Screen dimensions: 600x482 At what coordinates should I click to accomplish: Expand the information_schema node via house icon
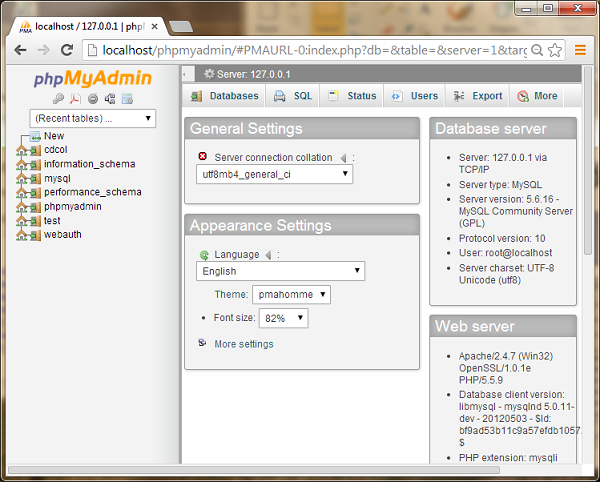click(x=21, y=164)
